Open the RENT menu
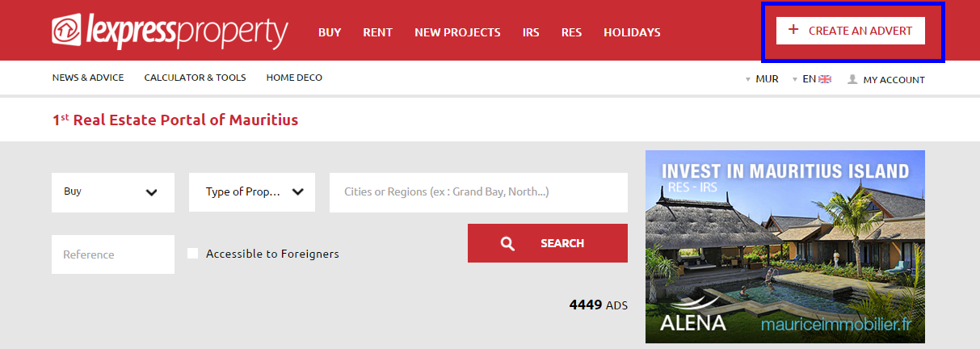 [378, 32]
